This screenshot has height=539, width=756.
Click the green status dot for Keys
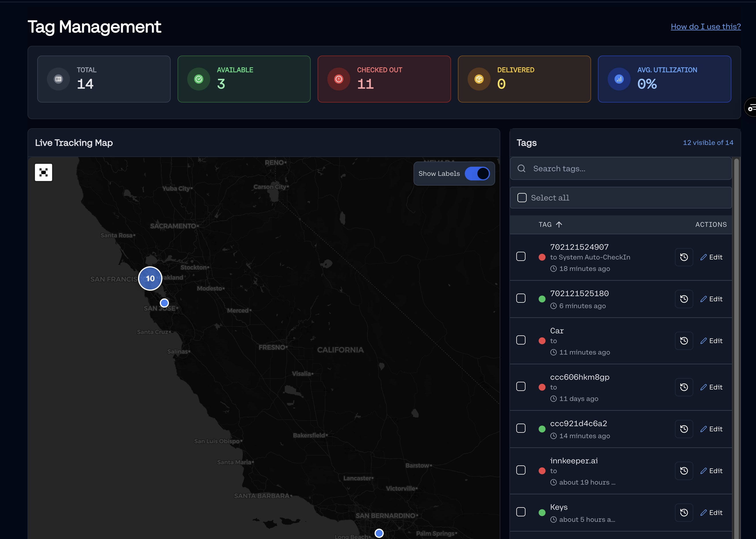click(x=542, y=513)
